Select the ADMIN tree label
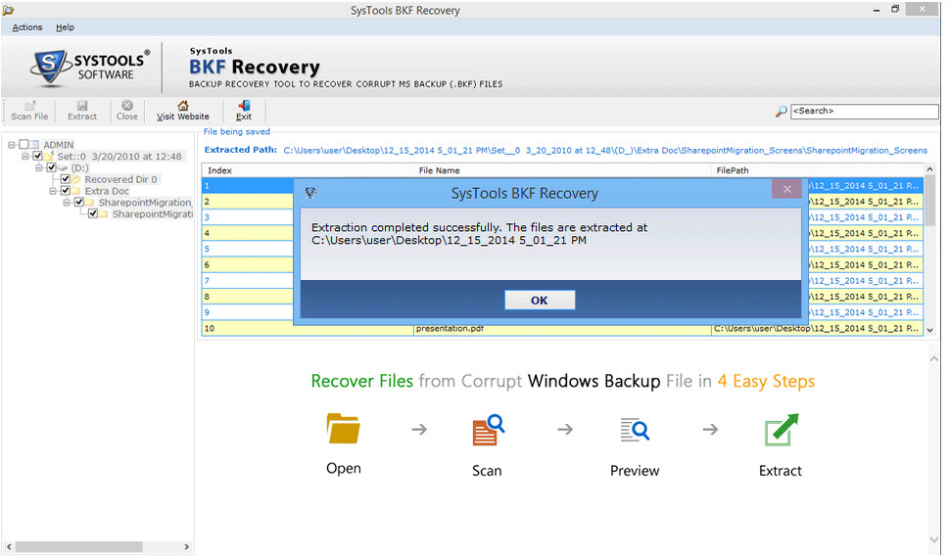The height and width of the screenshot is (560, 949). (59, 145)
